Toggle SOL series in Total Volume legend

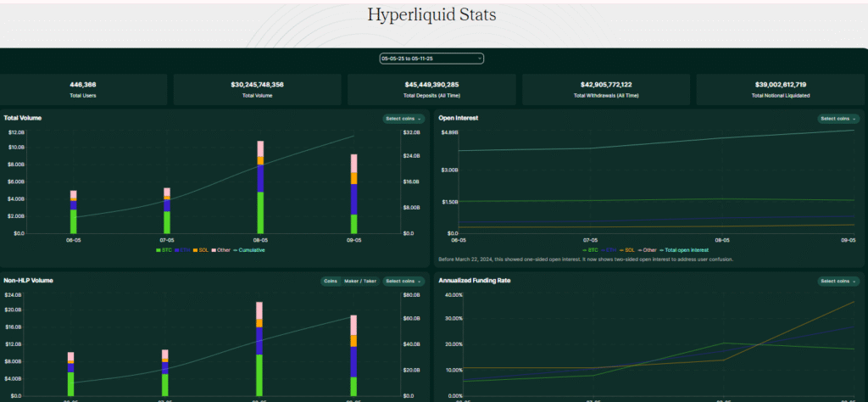click(201, 250)
